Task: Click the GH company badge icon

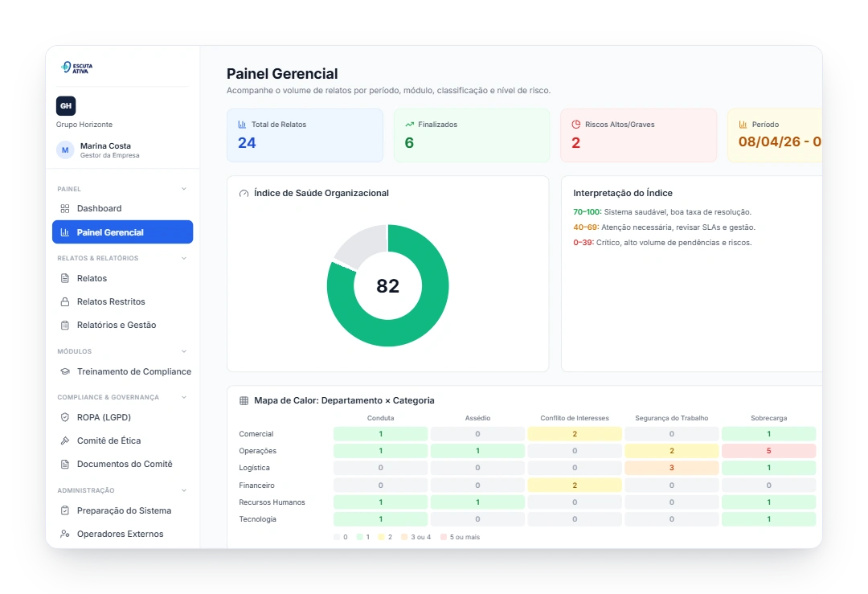Action: [66, 106]
